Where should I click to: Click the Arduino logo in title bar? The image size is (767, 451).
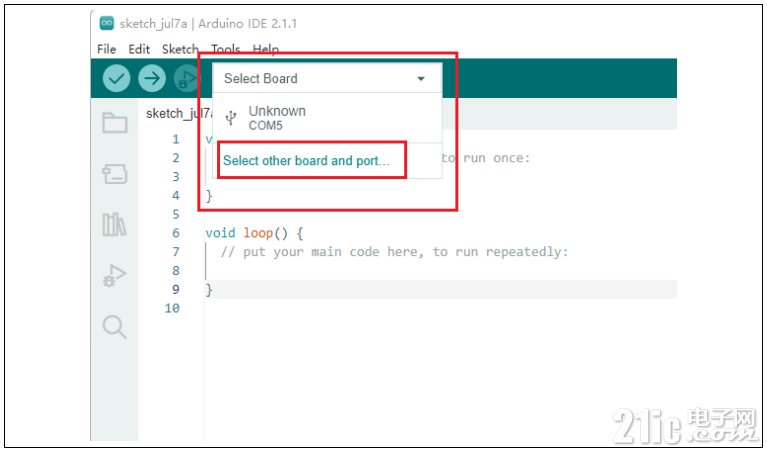point(107,23)
